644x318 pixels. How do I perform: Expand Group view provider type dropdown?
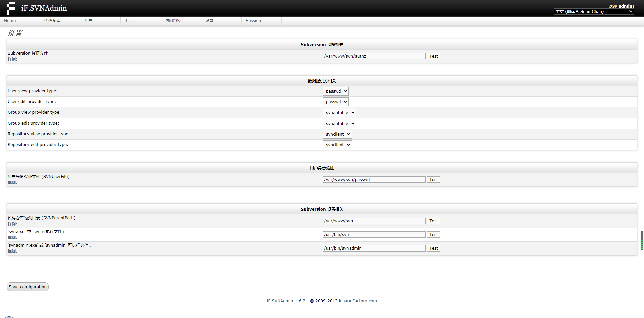(339, 113)
